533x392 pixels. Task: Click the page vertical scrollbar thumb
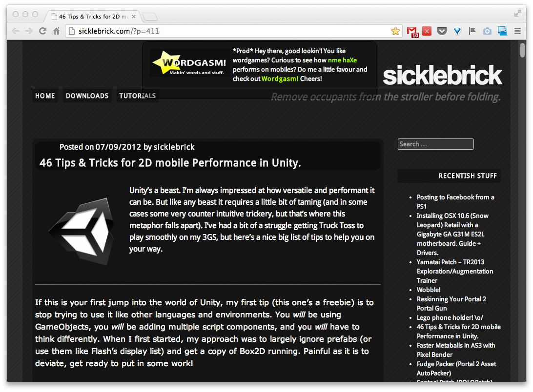522,50
